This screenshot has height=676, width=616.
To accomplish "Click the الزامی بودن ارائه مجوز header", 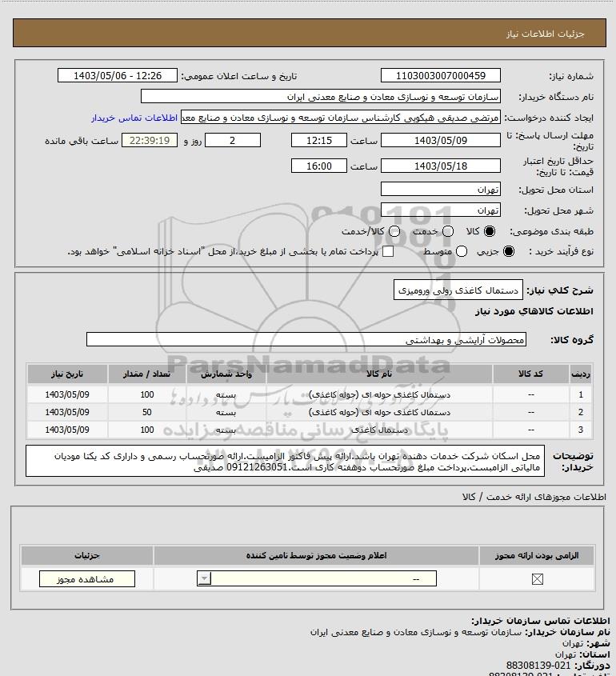I will (537, 555).
